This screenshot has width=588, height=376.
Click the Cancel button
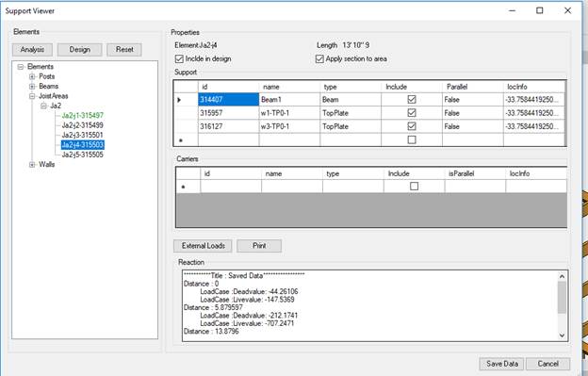point(547,364)
